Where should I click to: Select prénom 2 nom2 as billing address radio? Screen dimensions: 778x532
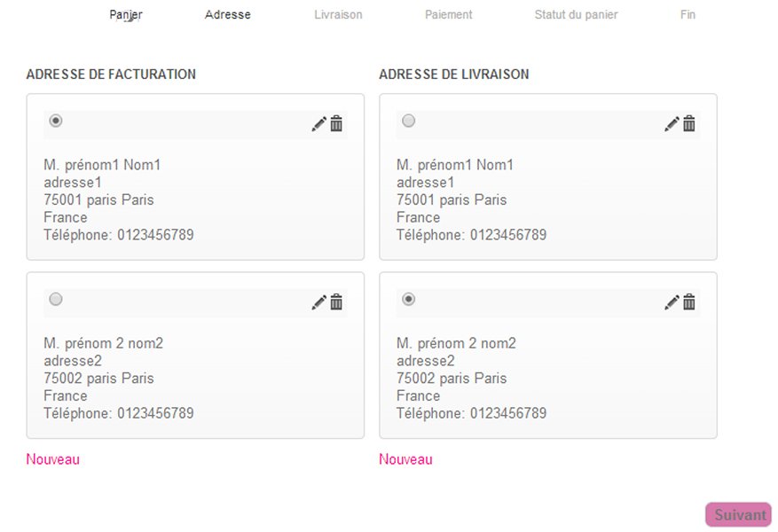click(x=56, y=299)
